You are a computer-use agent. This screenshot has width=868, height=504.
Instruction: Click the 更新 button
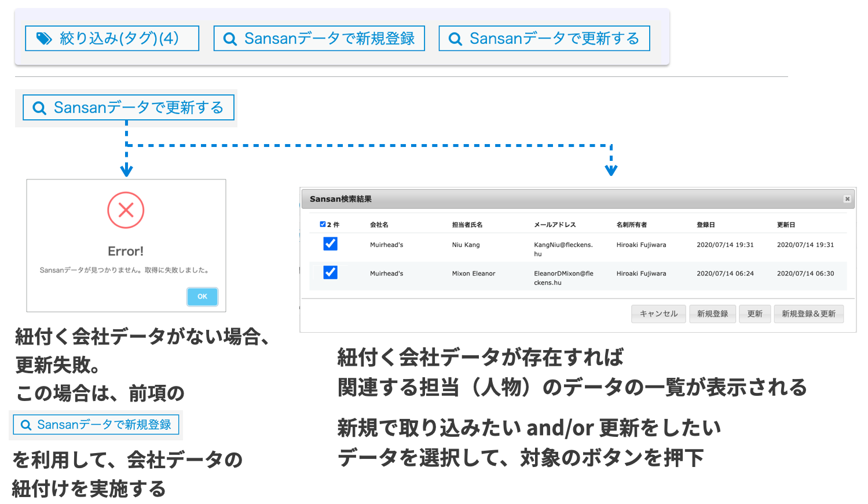click(755, 314)
